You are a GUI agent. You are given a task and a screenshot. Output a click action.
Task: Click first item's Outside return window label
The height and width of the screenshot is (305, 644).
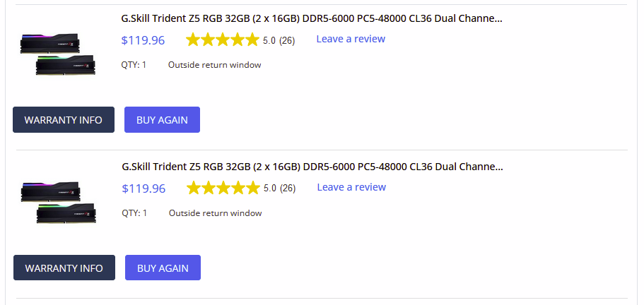coord(214,65)
